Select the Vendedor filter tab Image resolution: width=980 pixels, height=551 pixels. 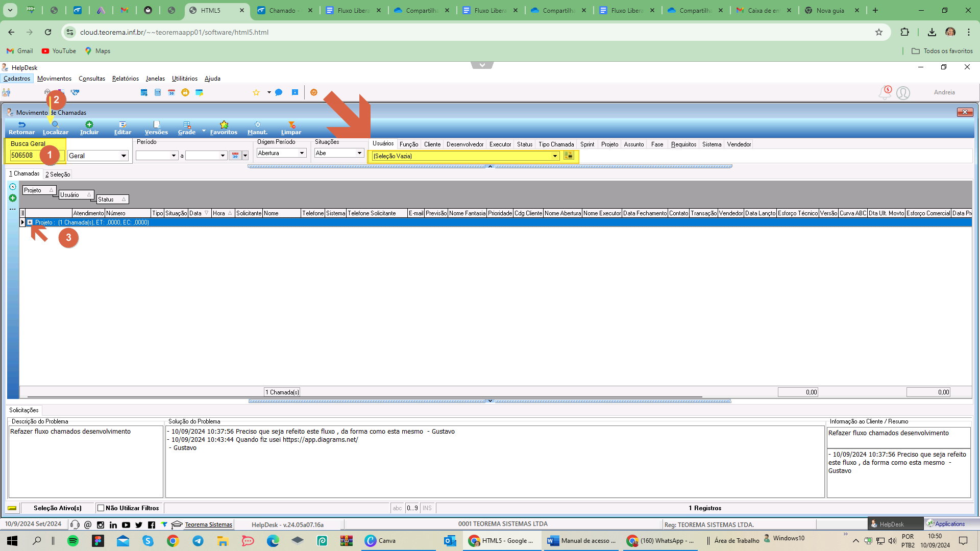tap(739, 144)
